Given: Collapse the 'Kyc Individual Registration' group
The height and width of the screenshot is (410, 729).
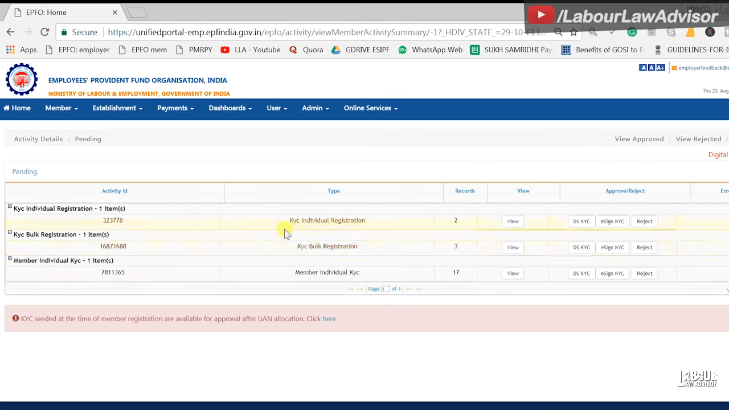Looking at the screenshot, I should point(10,206).
